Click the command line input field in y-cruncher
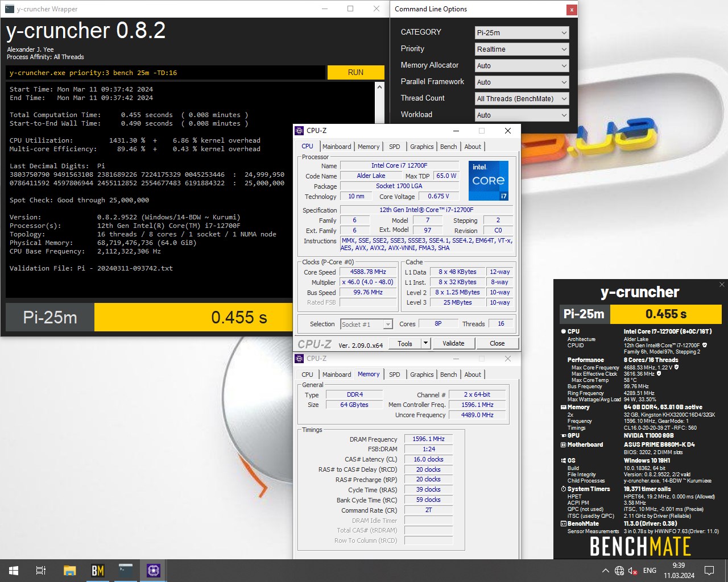 [x=166, y=73]
